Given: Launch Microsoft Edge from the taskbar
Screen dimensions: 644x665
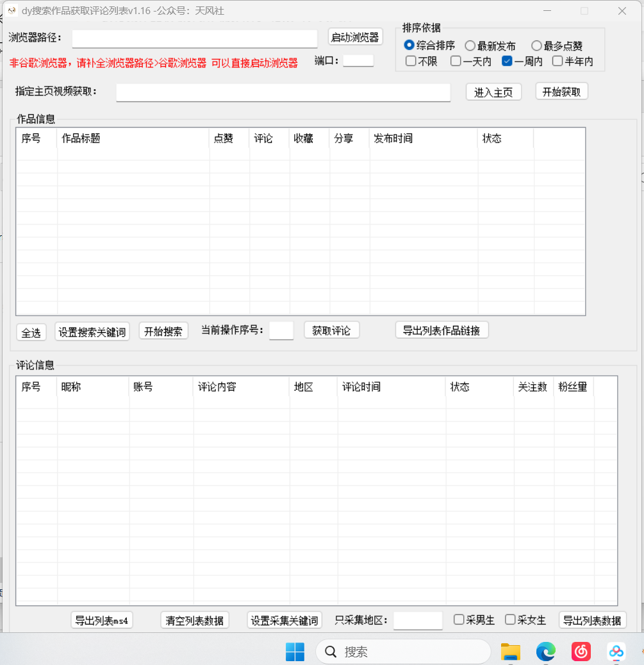Looking at the screenshot, I should [546, 652].
